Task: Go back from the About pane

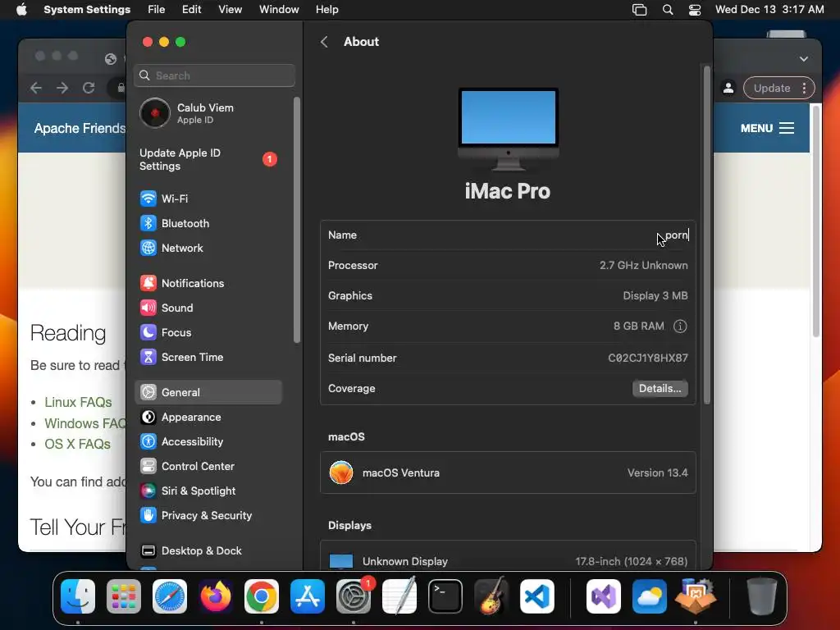Action: pos(324,42)
